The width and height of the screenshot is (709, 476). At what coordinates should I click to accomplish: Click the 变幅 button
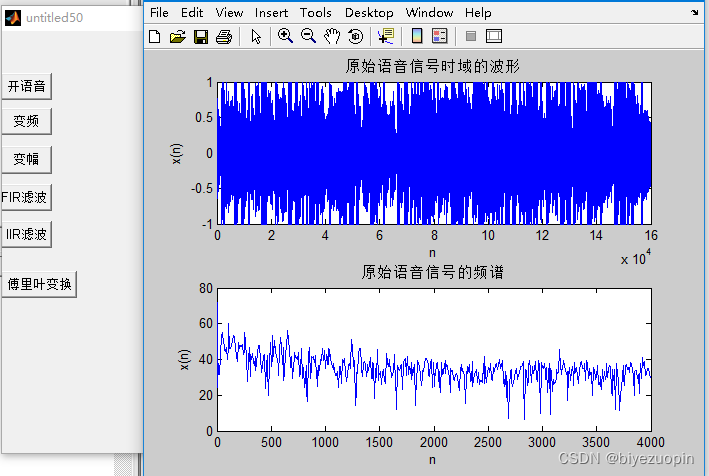click(27, 159)
